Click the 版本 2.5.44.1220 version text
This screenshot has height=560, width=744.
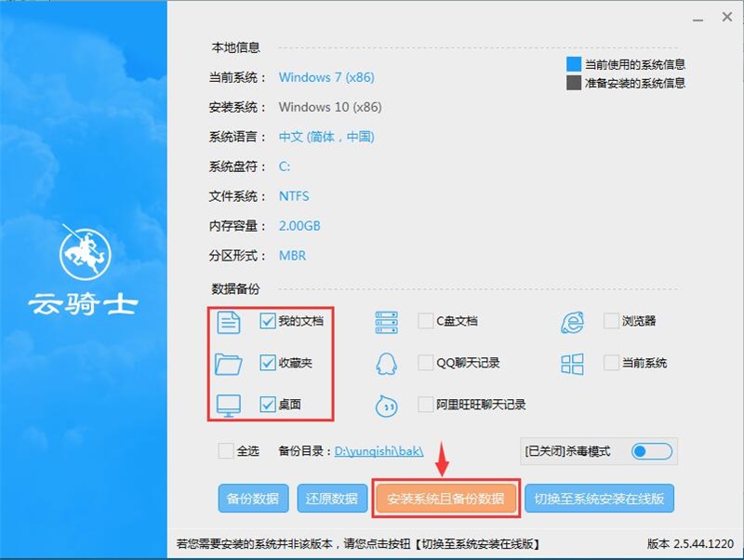tap(690, 544)
